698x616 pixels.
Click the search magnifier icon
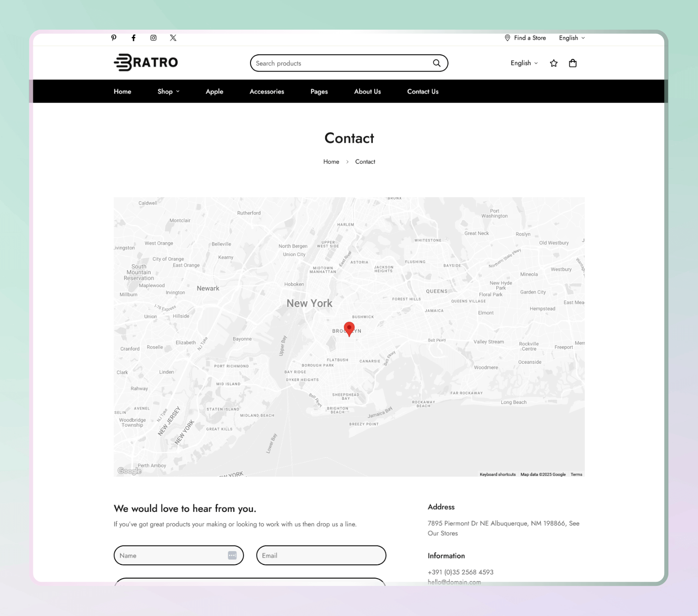[x=437, y=63]
